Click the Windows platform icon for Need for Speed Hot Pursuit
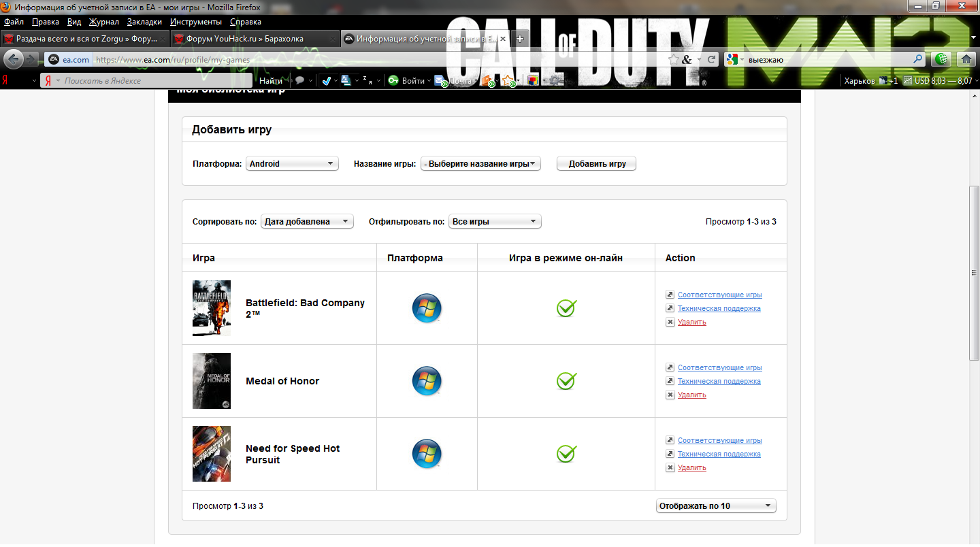Image resolution: width=980 pixels, height=547 pixels. [x=427, y=454]
